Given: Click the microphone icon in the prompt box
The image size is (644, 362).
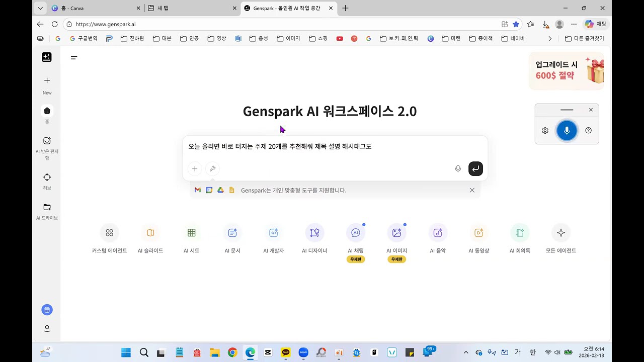Looking at the screenshot, I should click(458, 169).
